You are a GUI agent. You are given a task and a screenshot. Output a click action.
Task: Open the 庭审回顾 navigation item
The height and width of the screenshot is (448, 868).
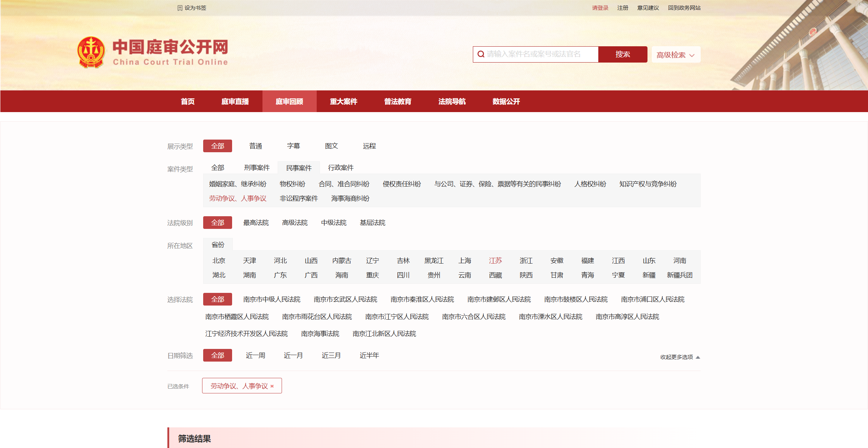tap(289, 102)
